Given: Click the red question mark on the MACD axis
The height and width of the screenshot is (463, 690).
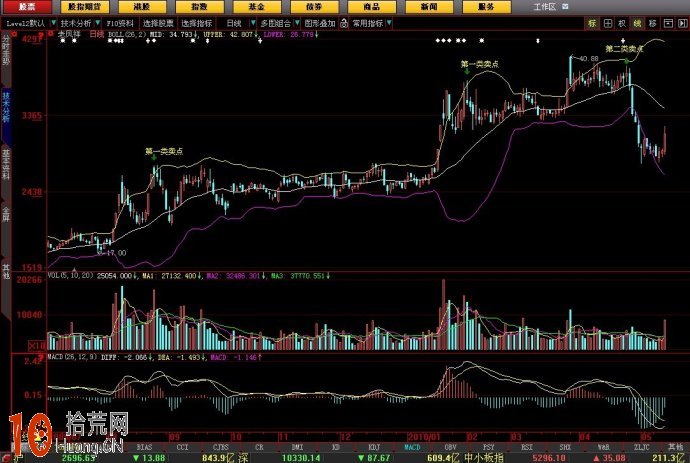Looking at the screenshot, I should (41, 359).
